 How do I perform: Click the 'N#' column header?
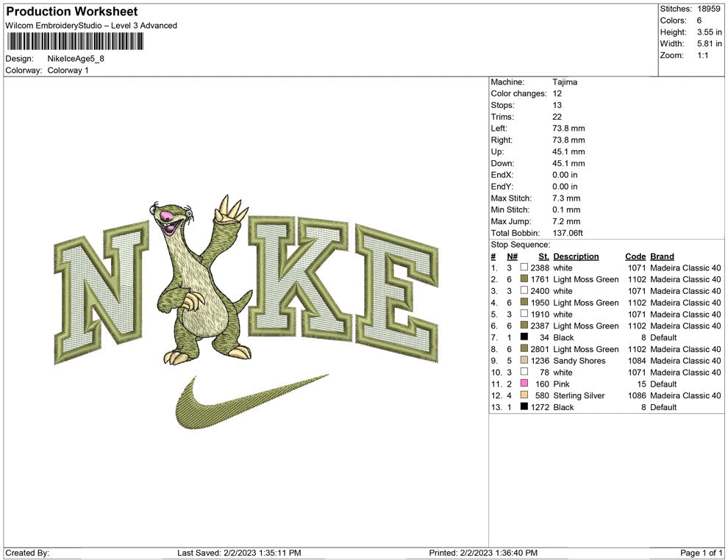pyautogui.click(x=512, y=256)
